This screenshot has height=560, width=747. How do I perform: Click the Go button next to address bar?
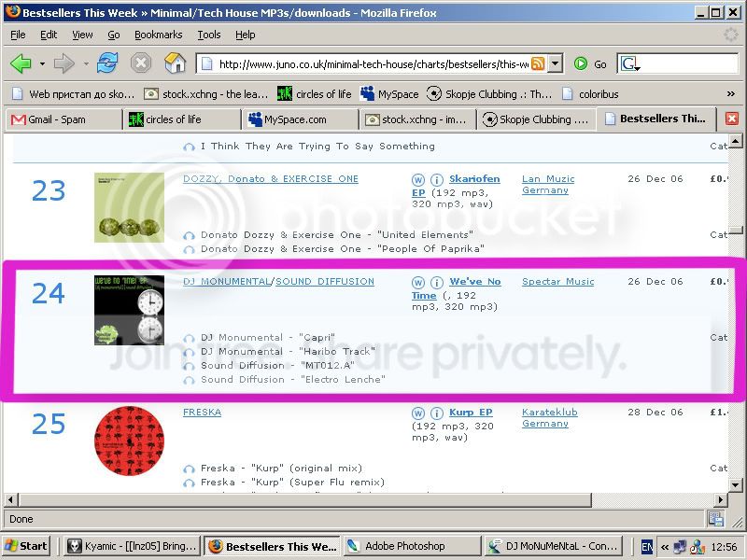click(590, 63)
